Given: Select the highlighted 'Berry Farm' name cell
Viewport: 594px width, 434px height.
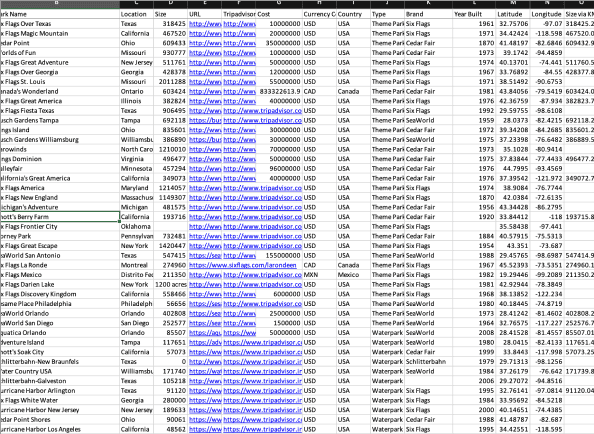Looking at the screenshot, I should (x=59, y=217).
